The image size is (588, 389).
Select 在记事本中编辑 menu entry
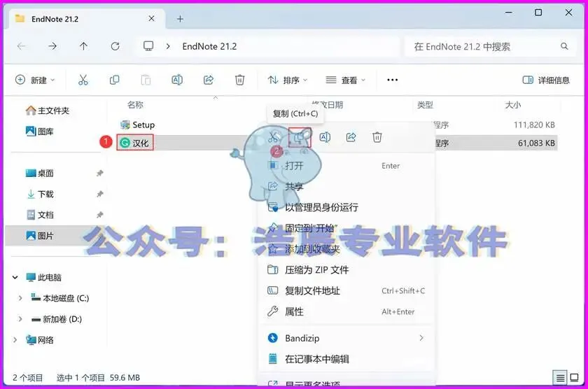click(347, 359)
